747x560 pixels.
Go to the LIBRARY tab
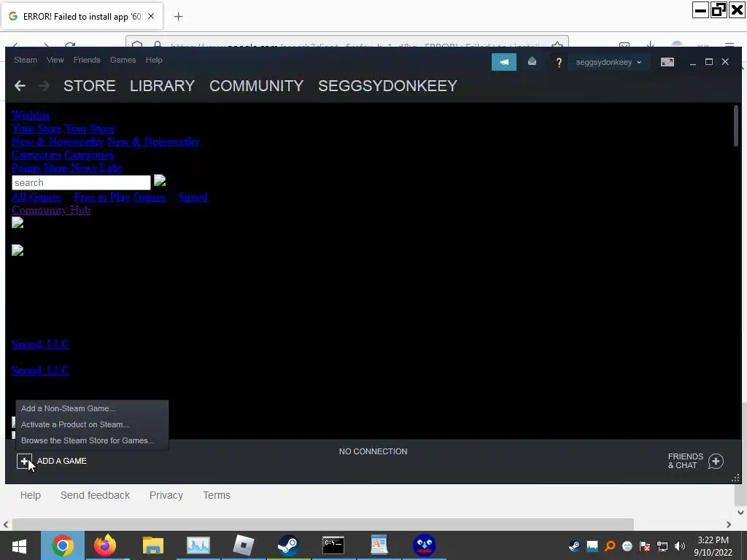pos(162,86)
